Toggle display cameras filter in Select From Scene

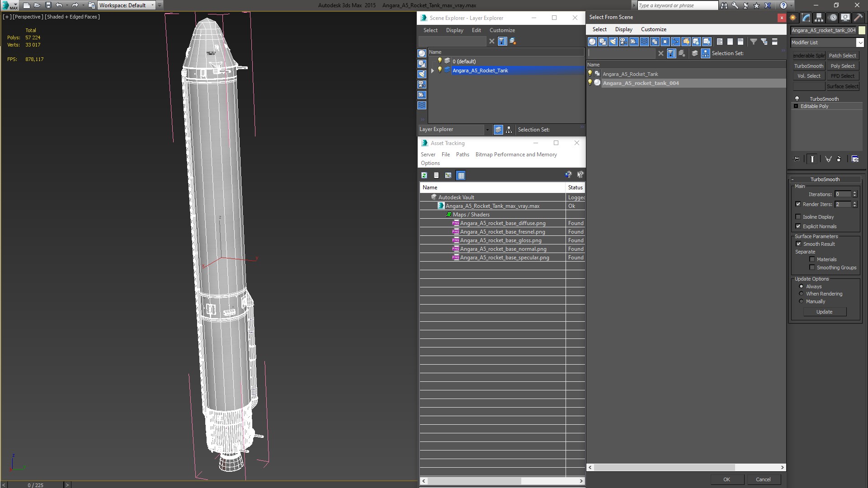(x=623, y=42)
